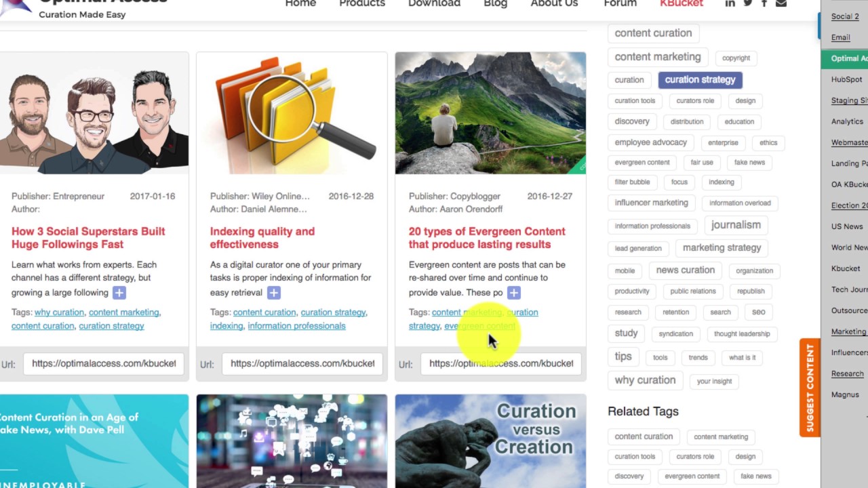Select URL field of Evergreen Content card
Image resolution: width=868 pixels, height=488 pixels.
pos(501,363)
